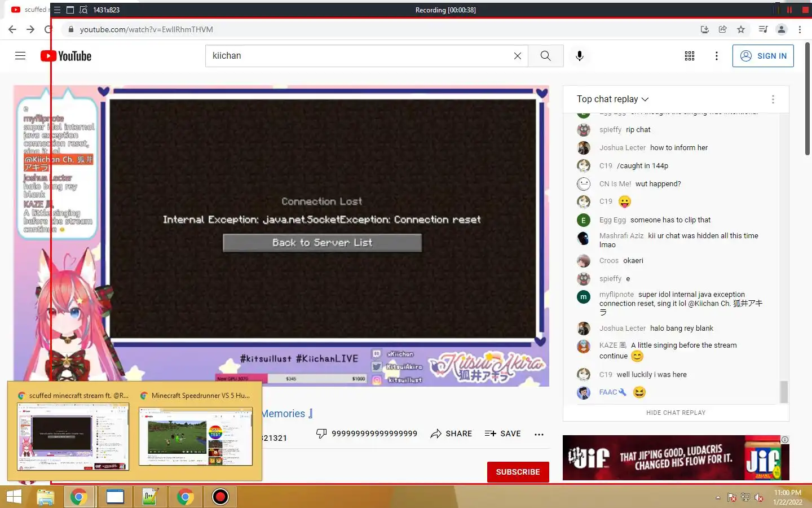This screenshot has width=812, height=508.
Task: Open the YouTube guide hamburger menu
Action: point(20,55)
